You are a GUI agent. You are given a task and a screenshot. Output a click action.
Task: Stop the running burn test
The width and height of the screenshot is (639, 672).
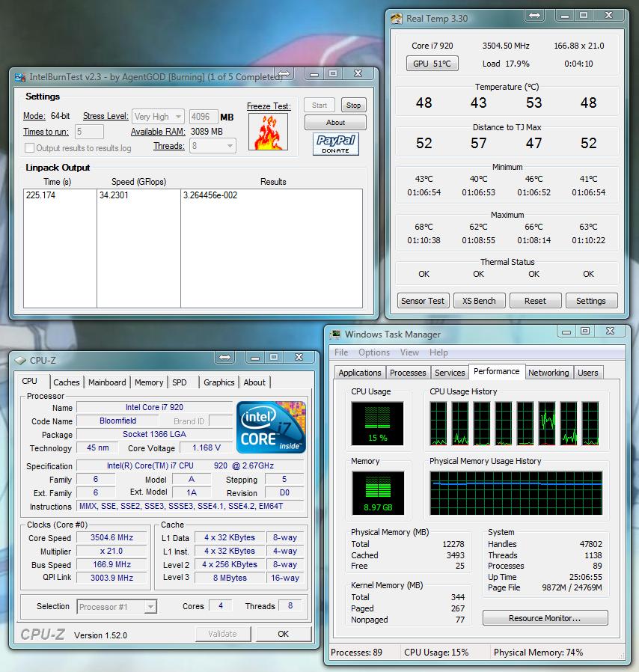point(353,106)
